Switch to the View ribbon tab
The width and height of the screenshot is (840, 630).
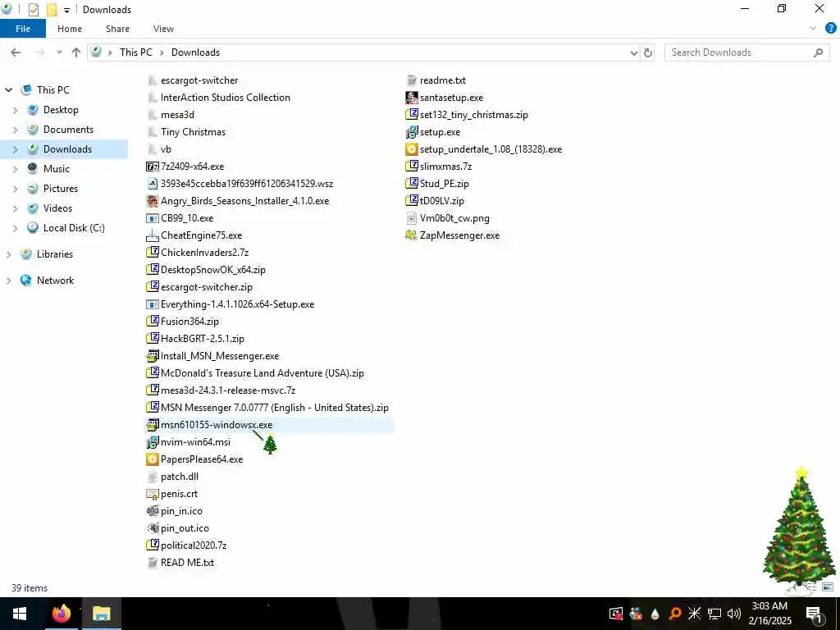pyautogui.click(x=163, y=29)
